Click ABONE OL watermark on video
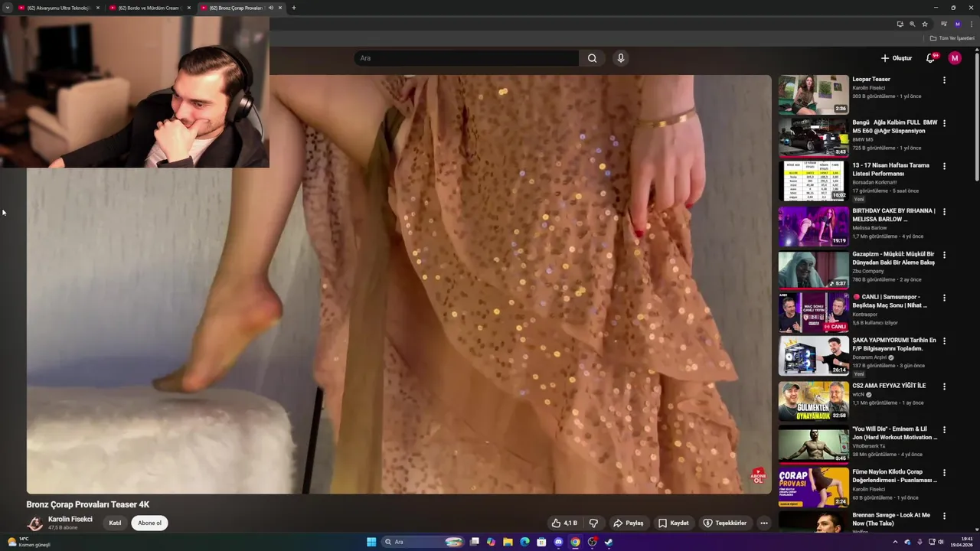 (x=758, y=477)
